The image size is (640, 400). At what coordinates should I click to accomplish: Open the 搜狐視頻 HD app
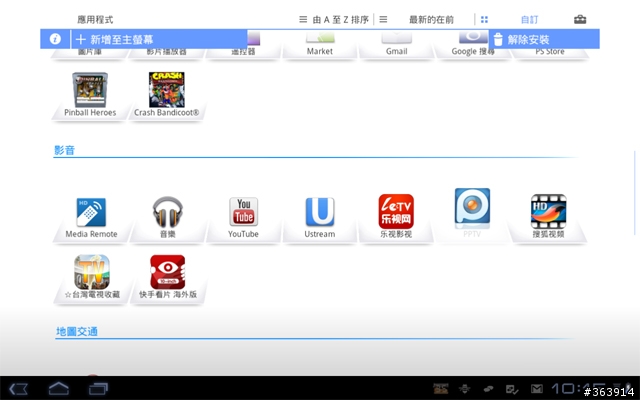(x=548, y=216)
